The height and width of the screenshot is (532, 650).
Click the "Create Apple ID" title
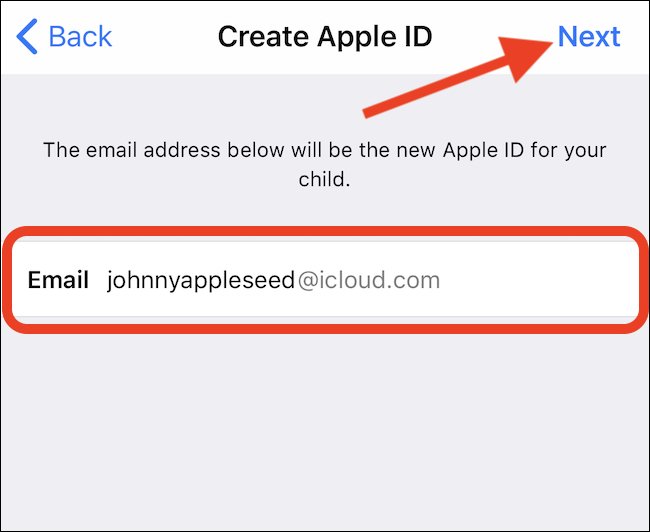coord(325,36)
